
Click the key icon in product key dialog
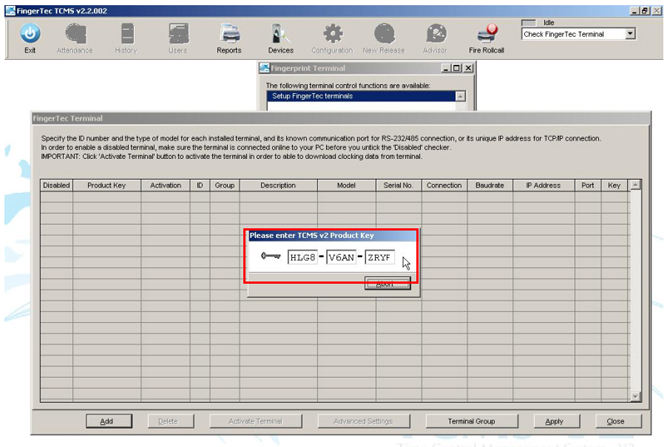click(270, 256)
